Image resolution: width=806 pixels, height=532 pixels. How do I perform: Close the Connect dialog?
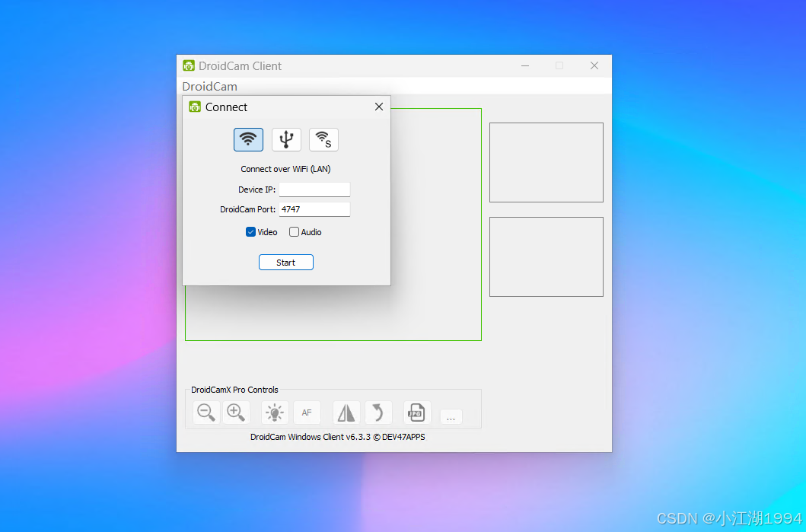click(379, 107)
